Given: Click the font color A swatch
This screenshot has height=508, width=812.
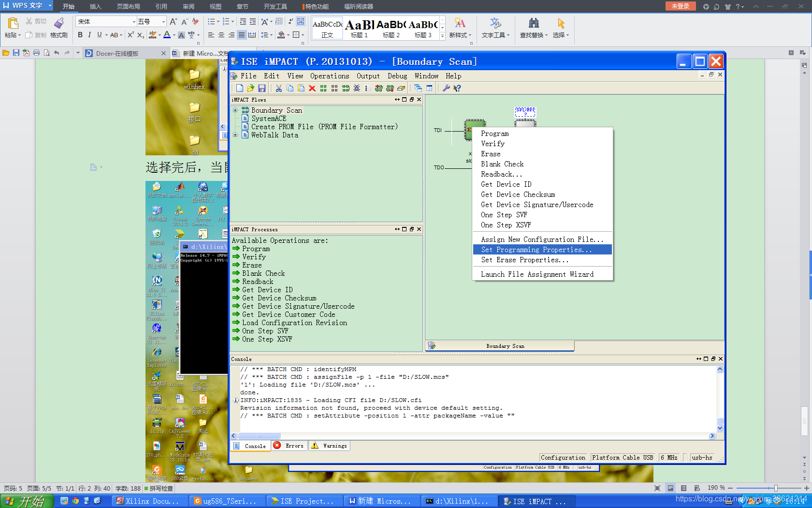Looking at the screenshot, I should [167, 35].
